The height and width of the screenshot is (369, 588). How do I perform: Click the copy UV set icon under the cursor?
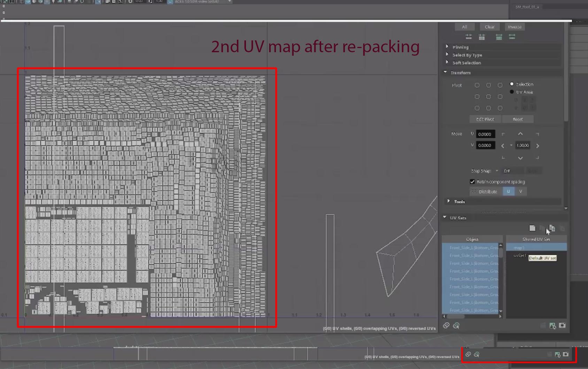(x=552, y=228)
